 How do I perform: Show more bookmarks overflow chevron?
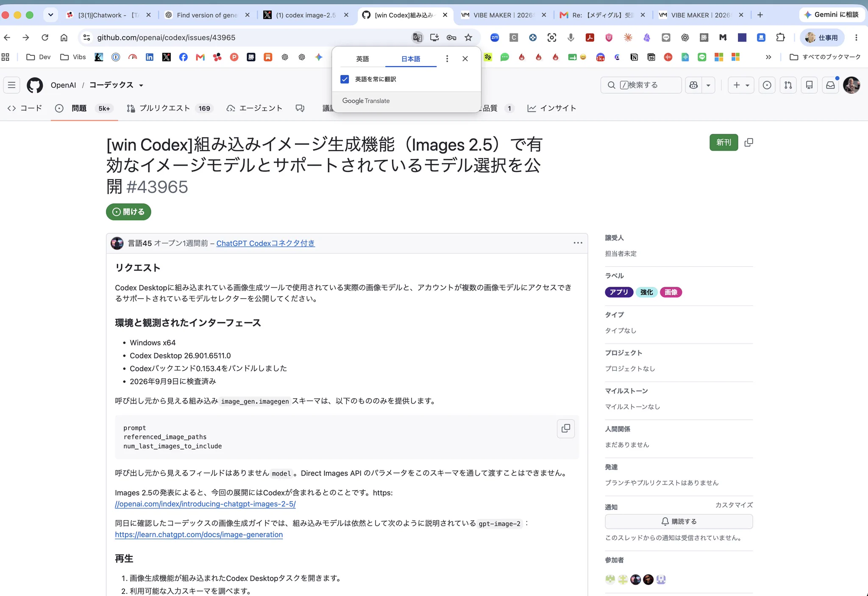tap(768, 57)
